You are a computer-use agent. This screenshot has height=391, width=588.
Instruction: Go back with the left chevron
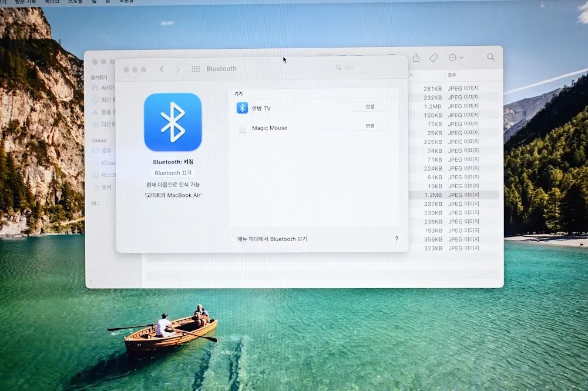pos(162,69)
